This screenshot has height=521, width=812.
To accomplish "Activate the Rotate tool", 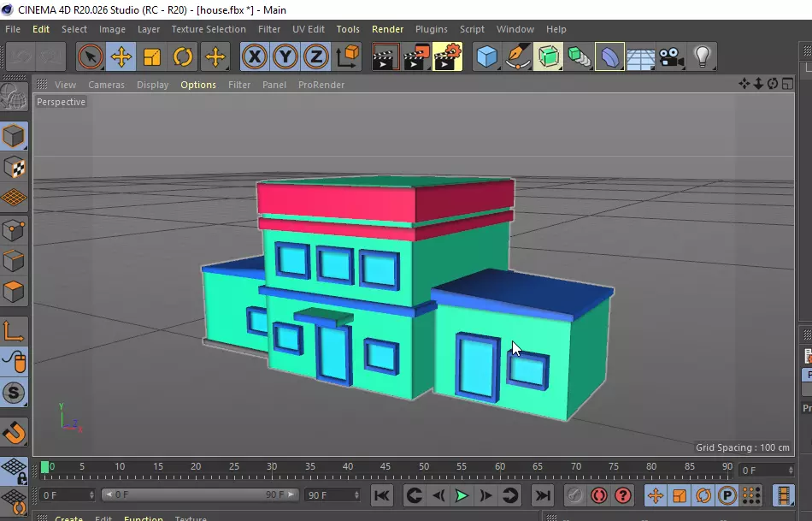I will 182,56.
